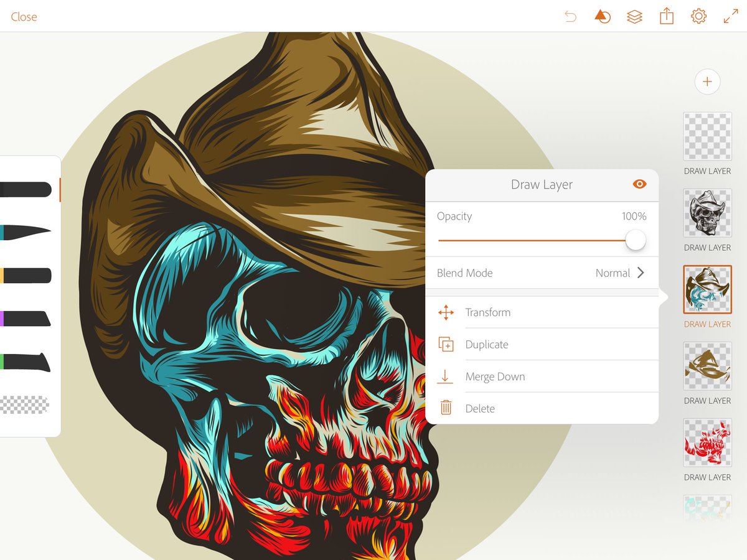Click the Opacity slider handle

[635, 240]
